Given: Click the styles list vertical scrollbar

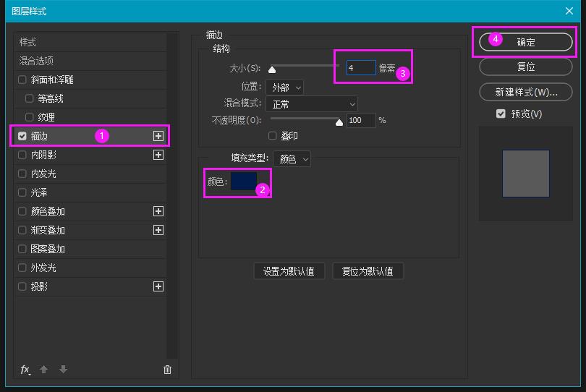Looking at the screenshot, I should [172, 195].
